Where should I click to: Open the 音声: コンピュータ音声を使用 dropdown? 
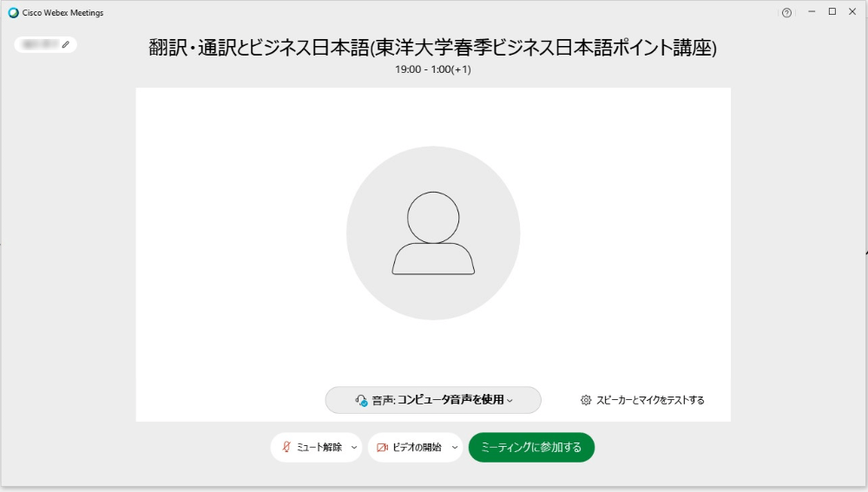pos(433,400)
